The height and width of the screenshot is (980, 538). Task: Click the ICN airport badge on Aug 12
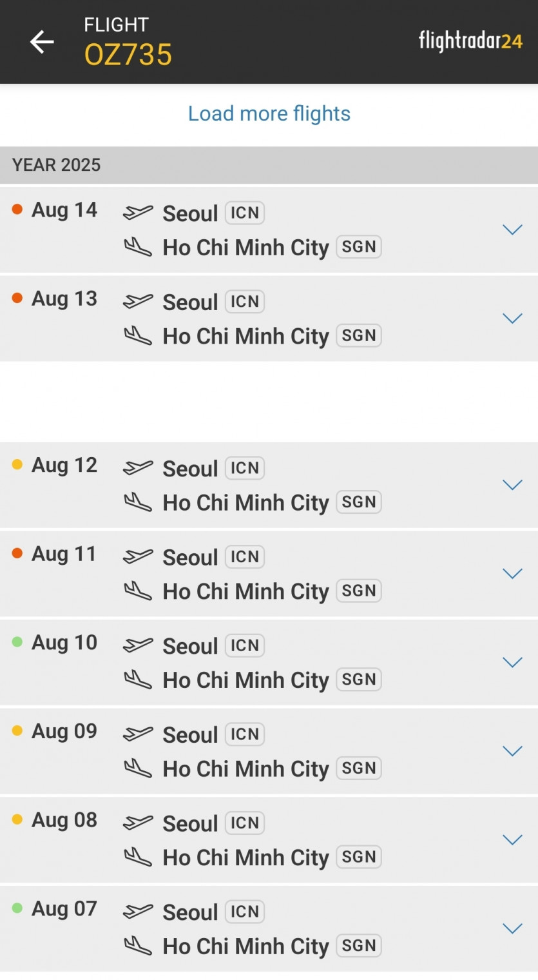[x=245, y=468]
